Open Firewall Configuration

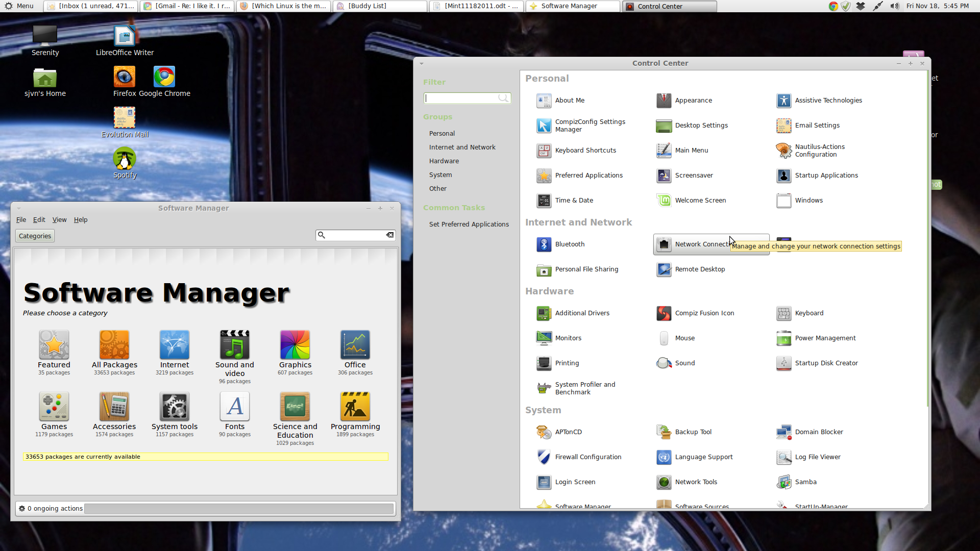click(579, 457)
